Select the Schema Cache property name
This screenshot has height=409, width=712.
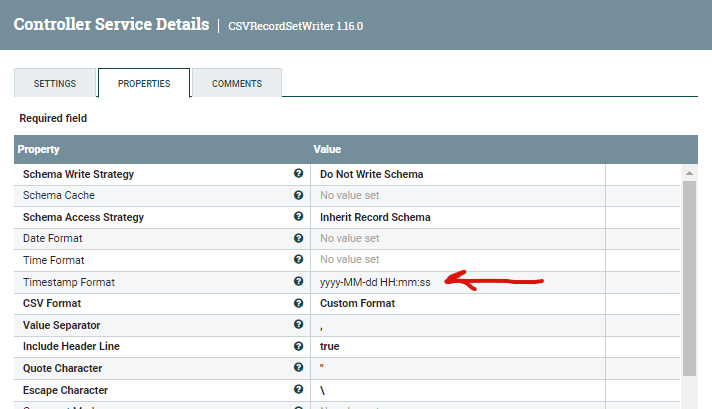(x=59, y=195)
